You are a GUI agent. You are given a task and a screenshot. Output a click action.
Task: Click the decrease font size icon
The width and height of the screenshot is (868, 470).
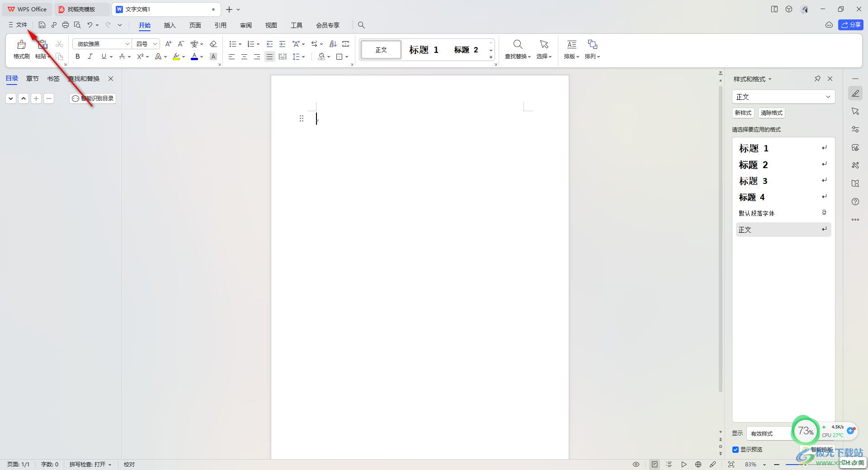(181, 44)
